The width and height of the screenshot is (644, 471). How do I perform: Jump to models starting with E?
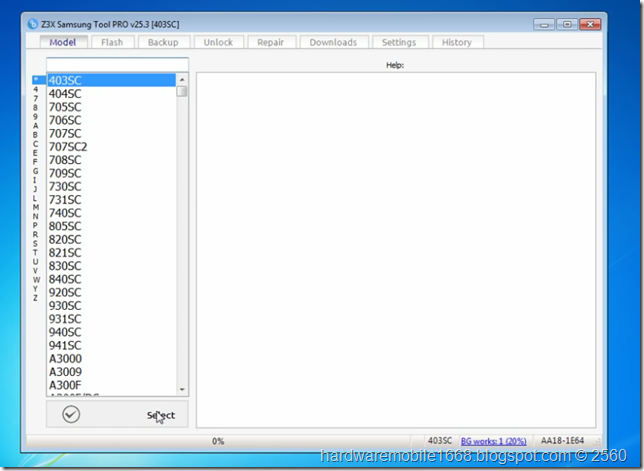36,152
